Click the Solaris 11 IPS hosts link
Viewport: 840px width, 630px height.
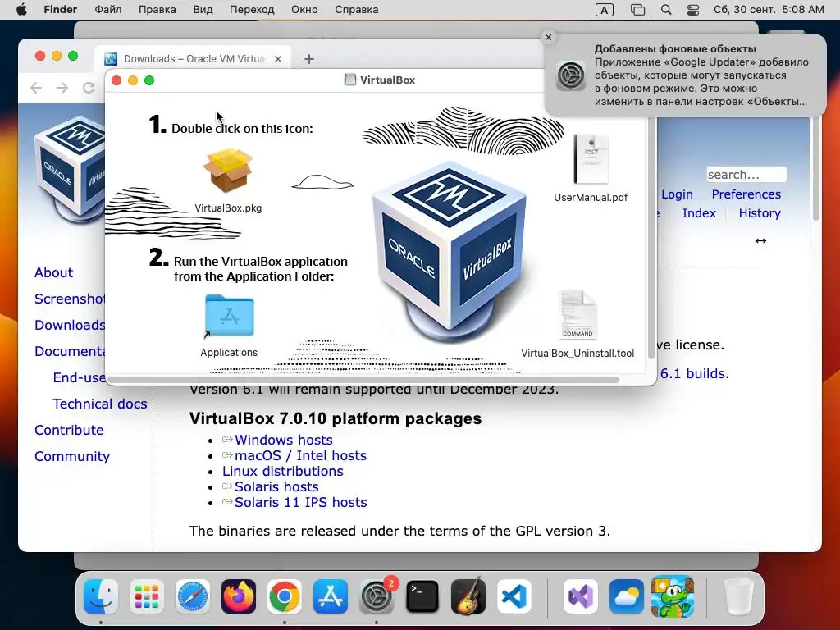click(x=300, y=502)
